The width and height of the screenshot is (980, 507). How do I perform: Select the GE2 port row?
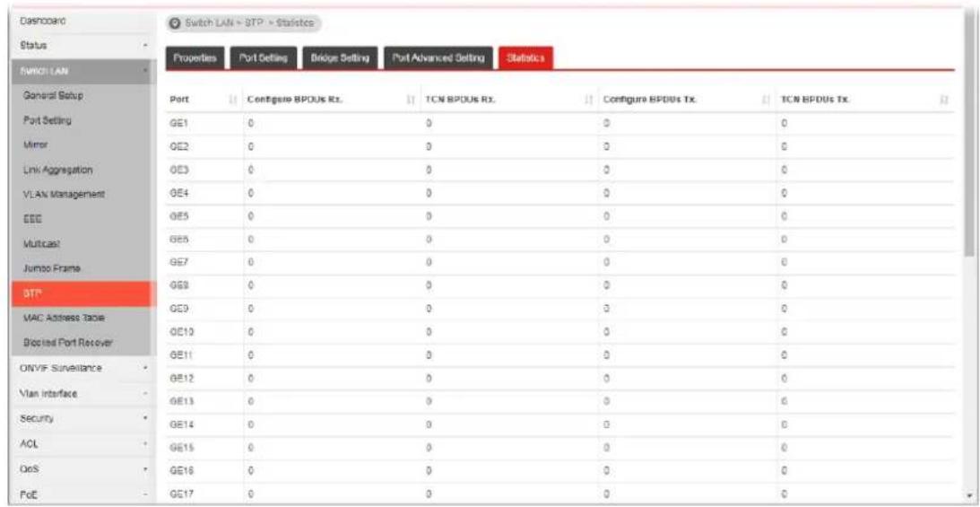(x=560, y=147)
